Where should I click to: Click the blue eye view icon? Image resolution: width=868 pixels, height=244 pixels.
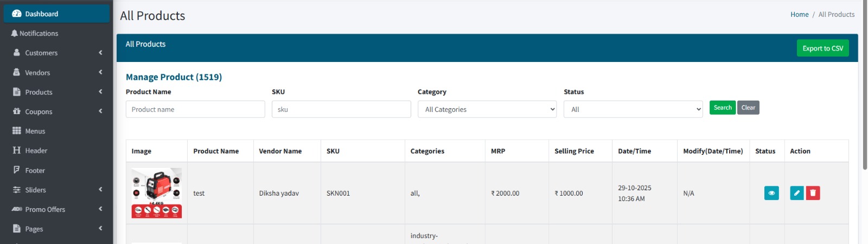[x=771, y=193]
